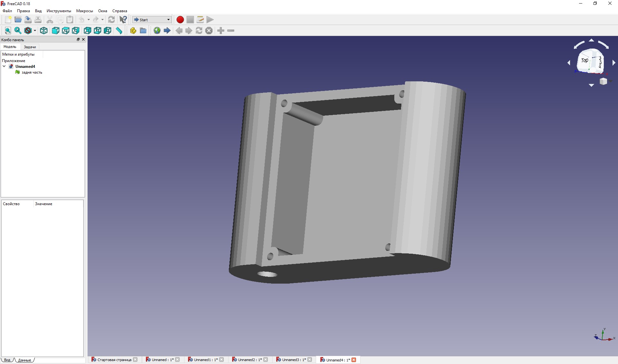Image resolution: width=618 pixels, height=364 pixels.
Task: Collapse the Unnamed4 document tree node
Action: coord(4,67)
